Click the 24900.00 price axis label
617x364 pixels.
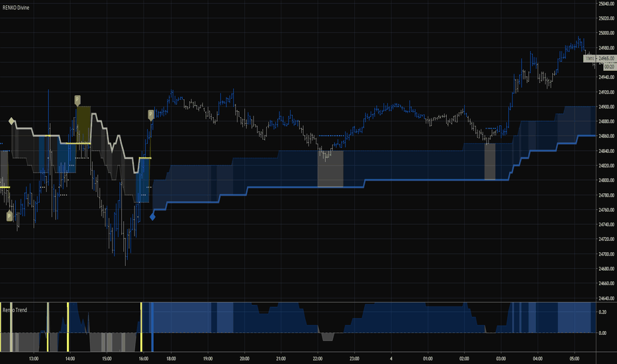[606, 107]
